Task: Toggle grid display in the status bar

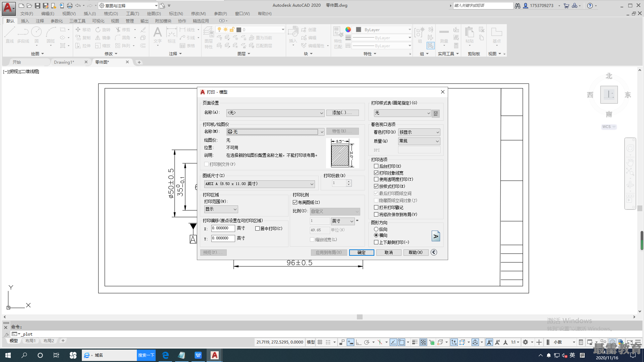Action: click(320, 342)
